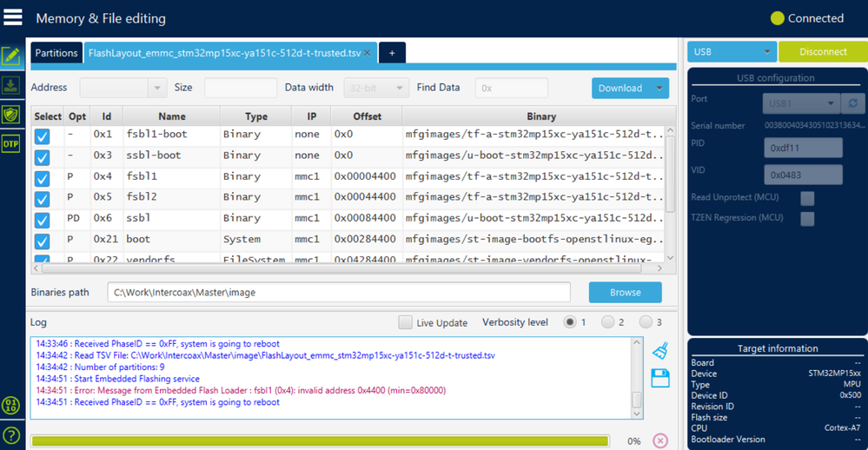Click the Browse button
Screen dimensions: 868x450
pos(625,292)
